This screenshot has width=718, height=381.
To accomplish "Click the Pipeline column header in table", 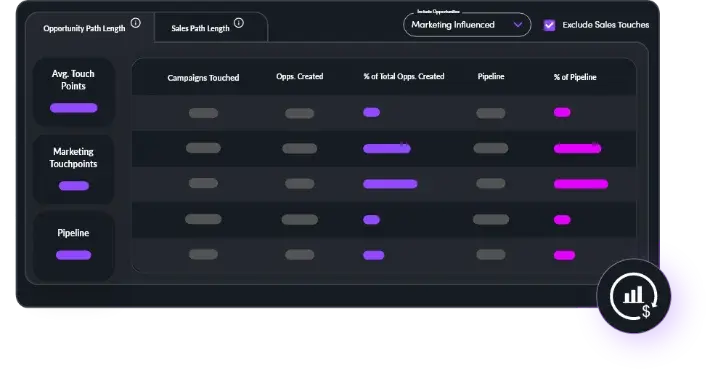I will click(491, 76).
